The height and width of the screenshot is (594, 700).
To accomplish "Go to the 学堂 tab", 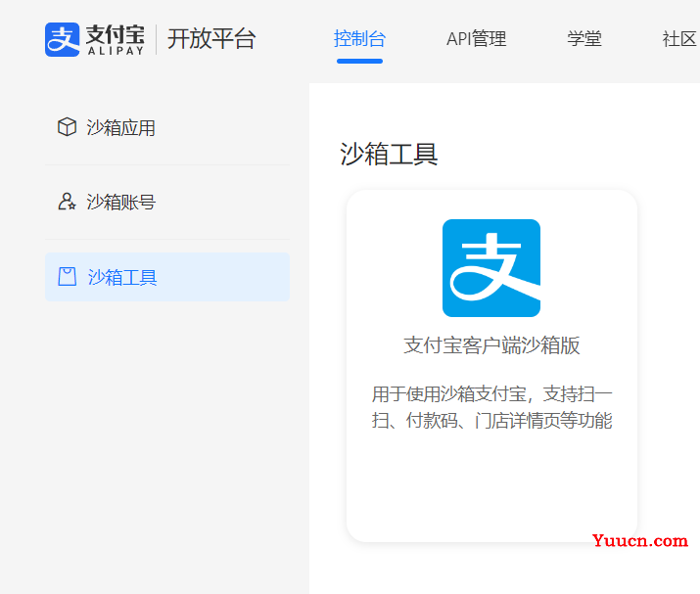I will 583,39.
